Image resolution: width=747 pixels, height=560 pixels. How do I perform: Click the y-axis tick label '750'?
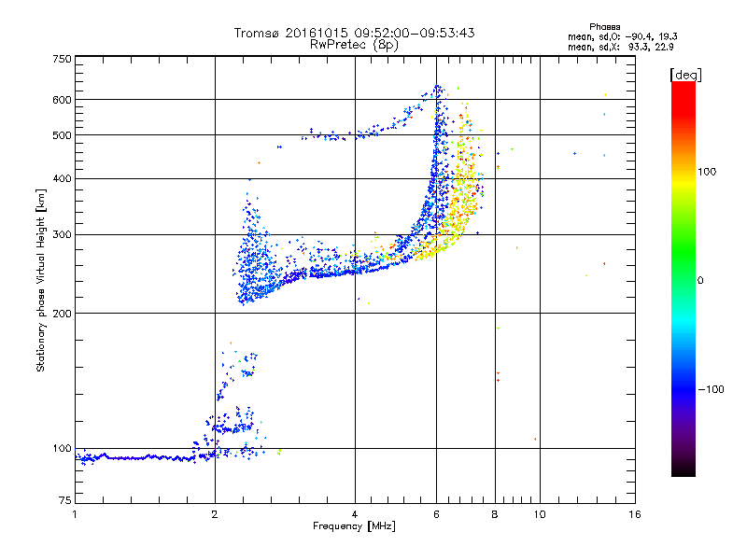click(x=62, y=59)
